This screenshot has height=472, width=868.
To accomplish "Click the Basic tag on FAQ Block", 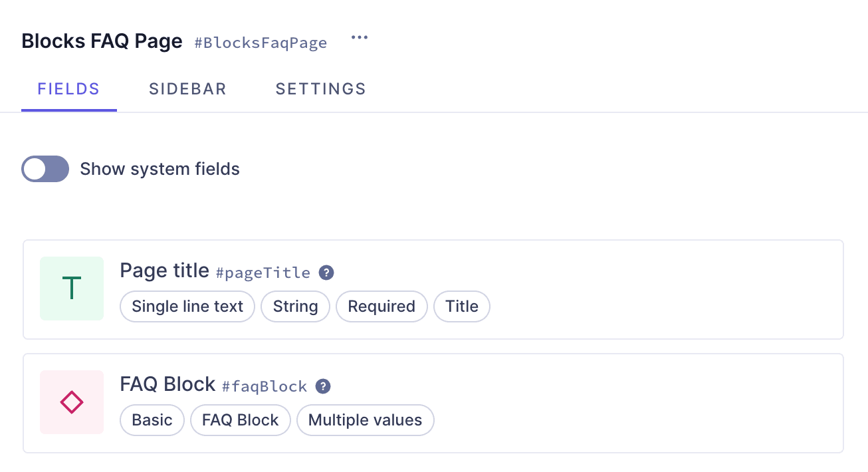I will pyautogui.click(x=152, y=419).
